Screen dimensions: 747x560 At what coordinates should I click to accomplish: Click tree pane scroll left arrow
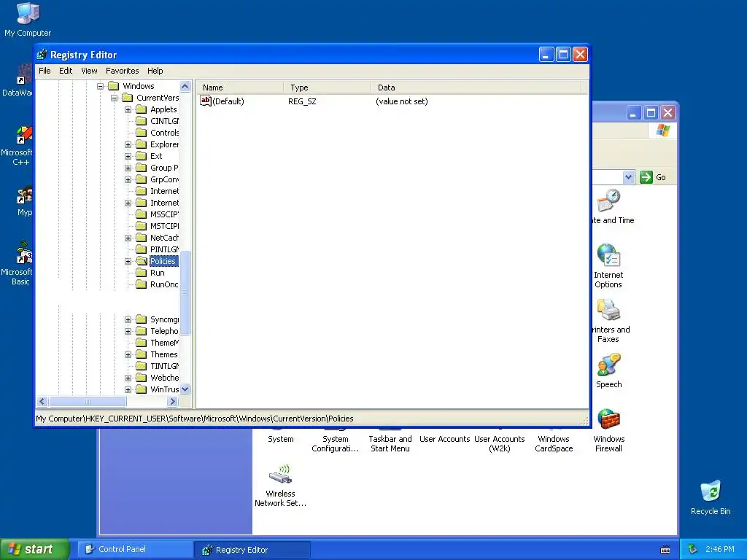[x=42, y=402]
